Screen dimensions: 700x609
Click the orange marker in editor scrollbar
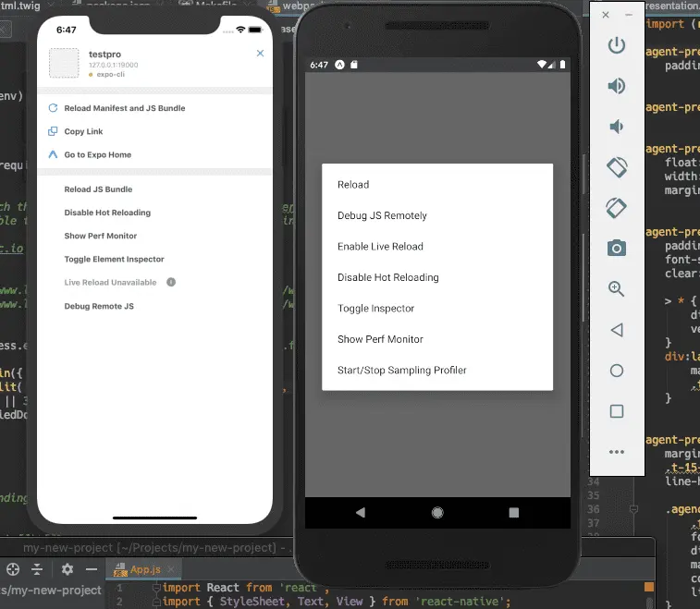click(x=649, y=587)
